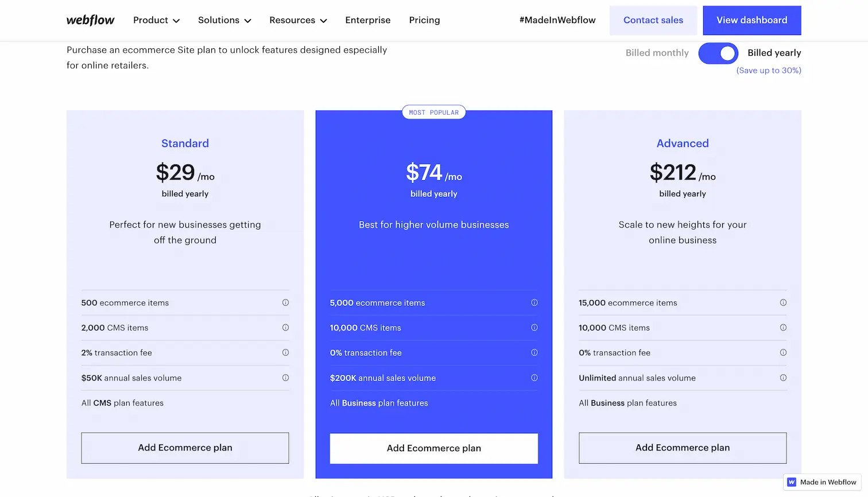Click the 2% transaction fee text
The height and width of the screenshot is (497, 868).
tap(117, 353)
